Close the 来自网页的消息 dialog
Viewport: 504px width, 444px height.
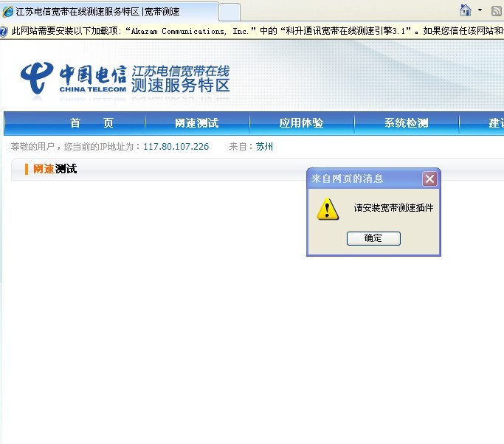tap(429, 178)
